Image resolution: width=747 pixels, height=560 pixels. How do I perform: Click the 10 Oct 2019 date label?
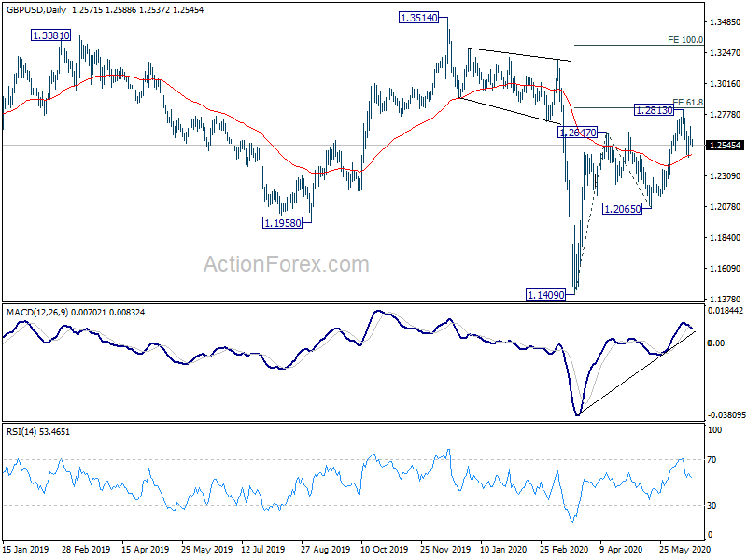pyautogui.click(x=385, y=550)
